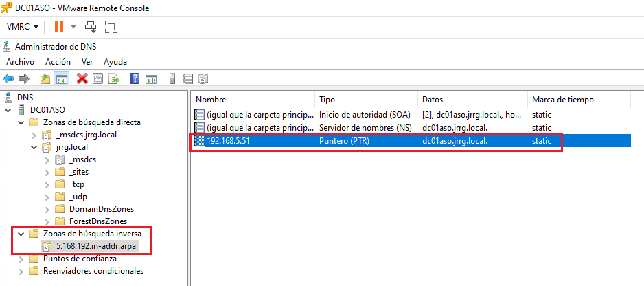Viewport: 644px width, 286px height.
Task: Select the 5.168.192.in-addr.arpa zone
Action: (97, 246)
